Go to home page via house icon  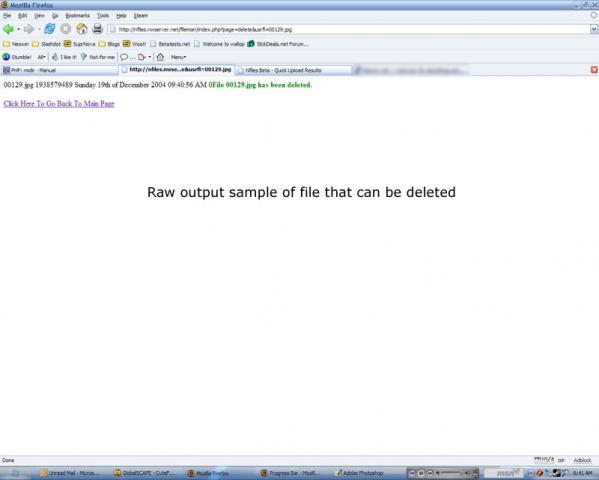81,29
